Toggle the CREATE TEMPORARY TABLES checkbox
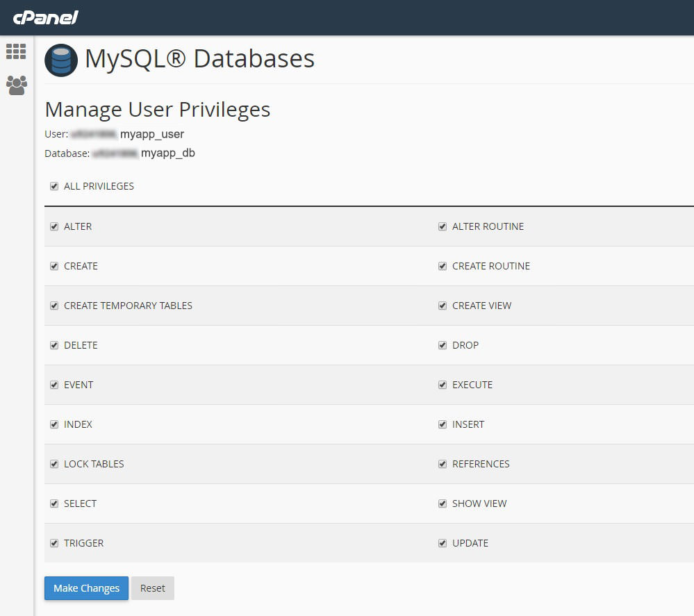This screenshot has width=694, height=616. pos(54,306)
